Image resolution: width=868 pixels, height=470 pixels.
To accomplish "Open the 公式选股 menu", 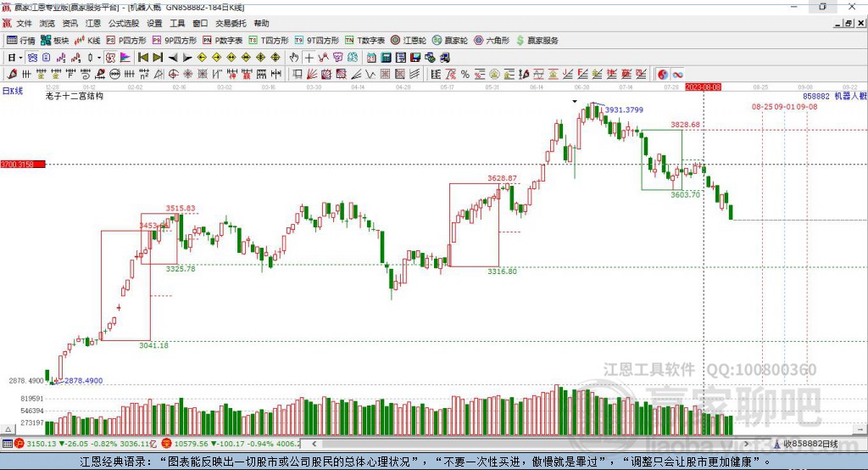I will (x=124, y=23).
